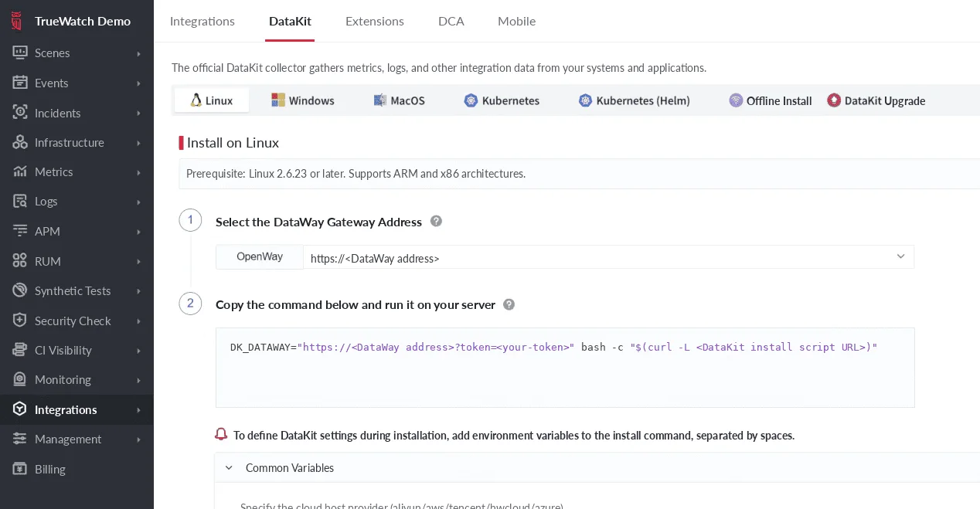Select the Kubernetes platform tab
The width and height of the screenshot is (980, 509).
(502, 100)
